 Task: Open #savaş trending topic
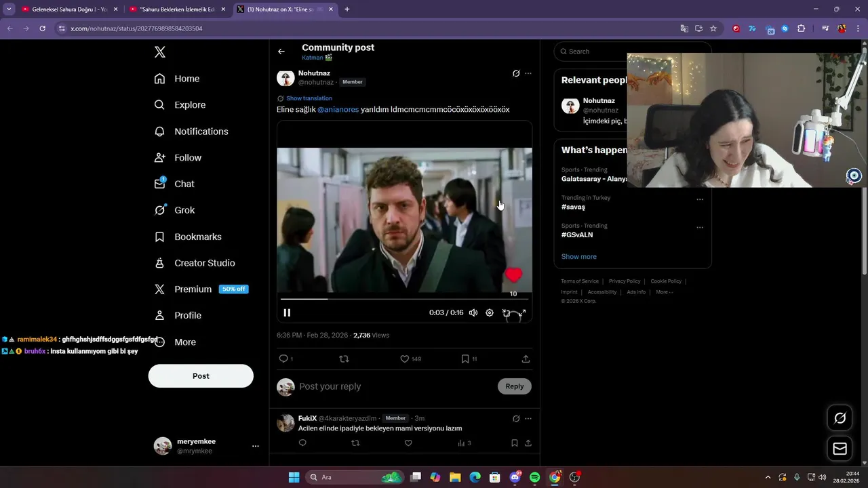pos(573,207)
